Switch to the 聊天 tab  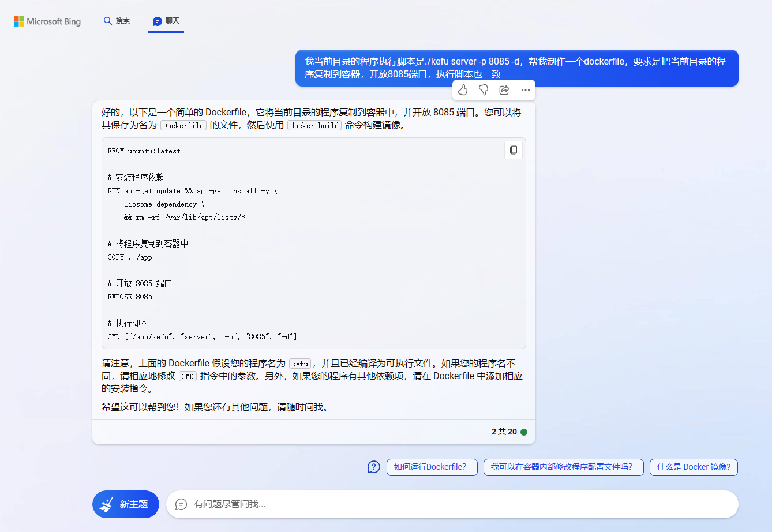[x=166, y=21]
